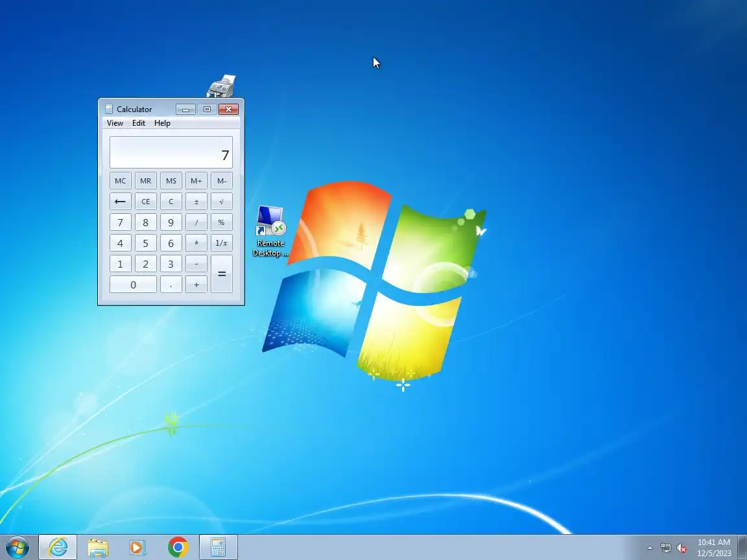The image size is (747, 560).
Task: Click the minus (-) key
Action: (196, 264)
